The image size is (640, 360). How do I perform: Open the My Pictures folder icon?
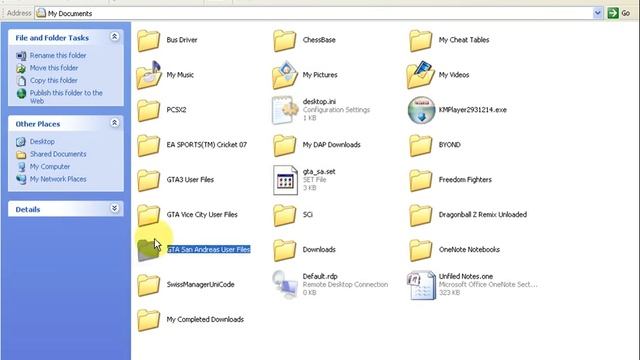pos(284,75)
